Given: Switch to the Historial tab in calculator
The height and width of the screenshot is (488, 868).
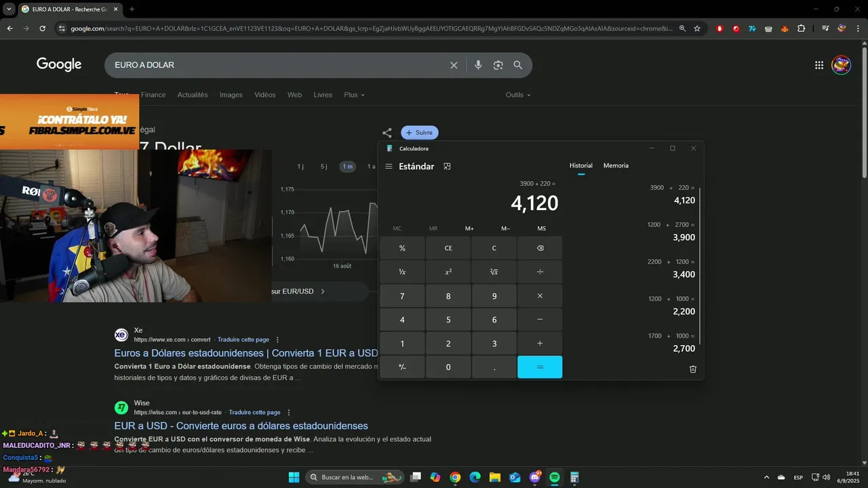Looking at the screenshot, I should tap(580, 165).
